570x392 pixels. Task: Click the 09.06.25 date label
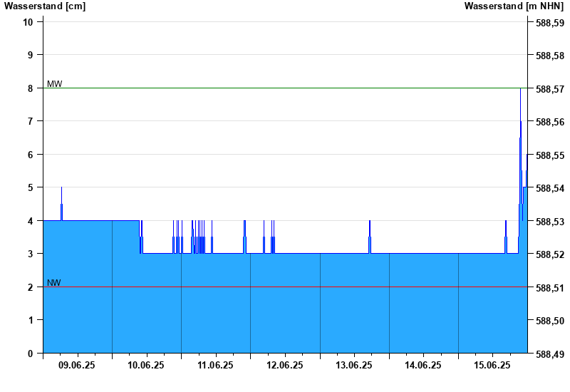(77, 365)
